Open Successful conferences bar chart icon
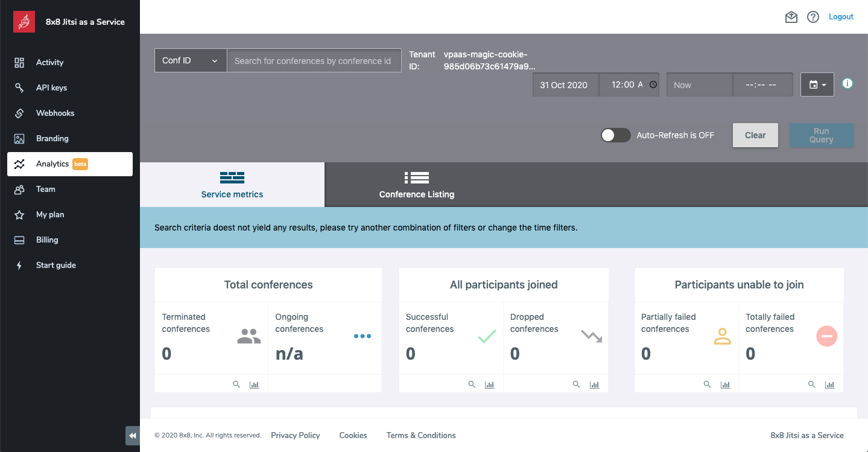The height and width of the screenshot is (452, 868). point(490,384)
